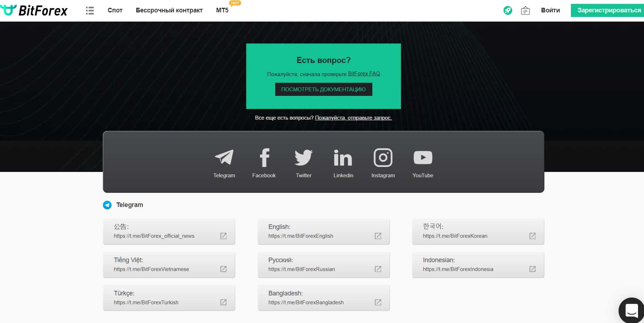Click the Bangladesh: channel label
644x323 pixels.
(x=285, y=293)
